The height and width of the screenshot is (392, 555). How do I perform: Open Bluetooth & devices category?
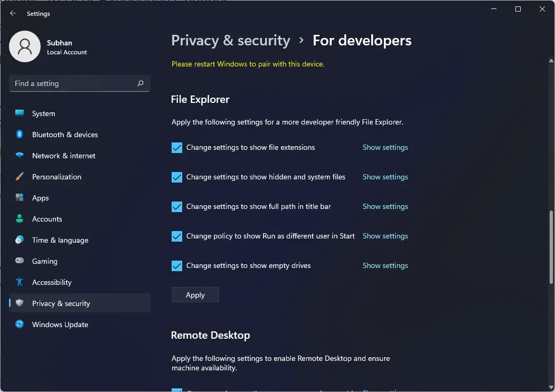[x=80, y=135]
